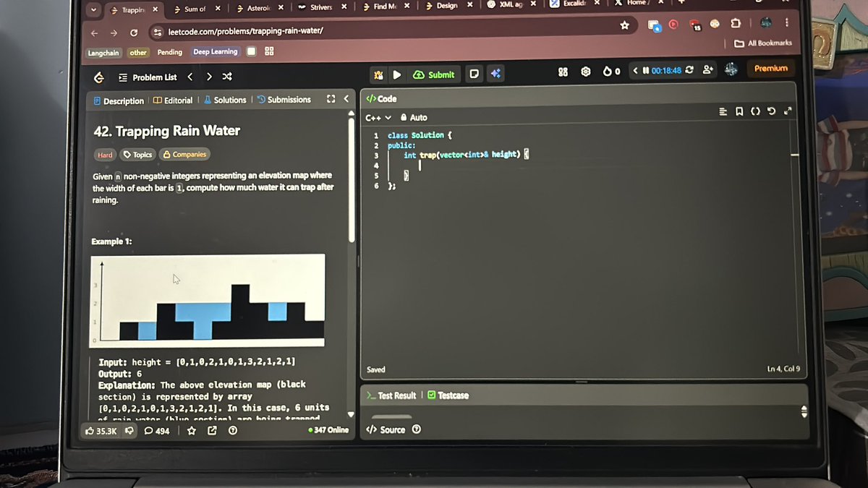Screen dimensions: 868x488
Task: Run the code with the play icon
Action: (397, 74)
